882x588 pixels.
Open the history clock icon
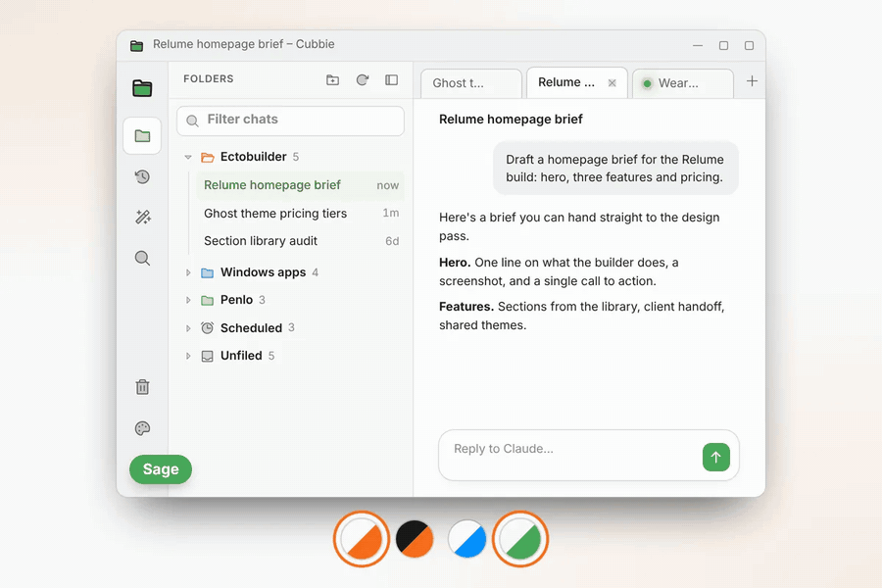[x=142, y=177]
